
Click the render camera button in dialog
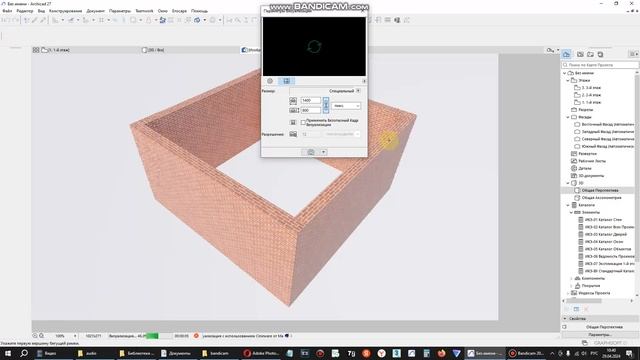pyautogui.click(x=311, y=152)
